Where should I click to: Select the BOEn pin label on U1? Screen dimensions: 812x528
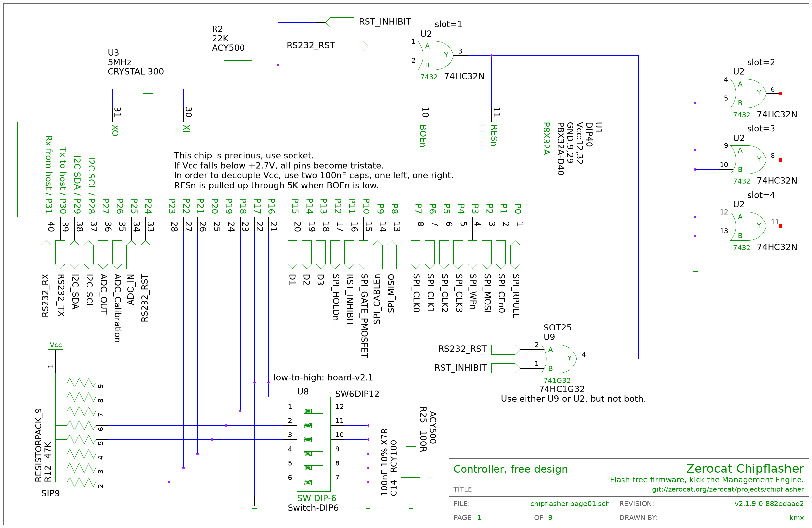click(x=423, y=136)
